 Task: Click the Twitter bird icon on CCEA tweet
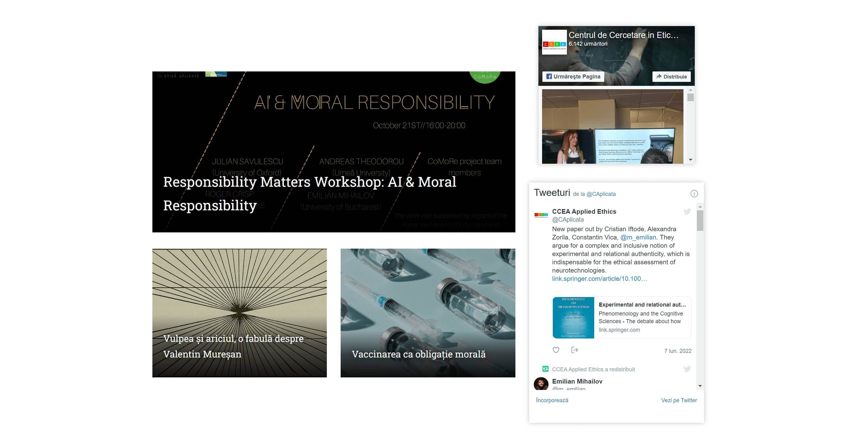[x=687, y=212]
